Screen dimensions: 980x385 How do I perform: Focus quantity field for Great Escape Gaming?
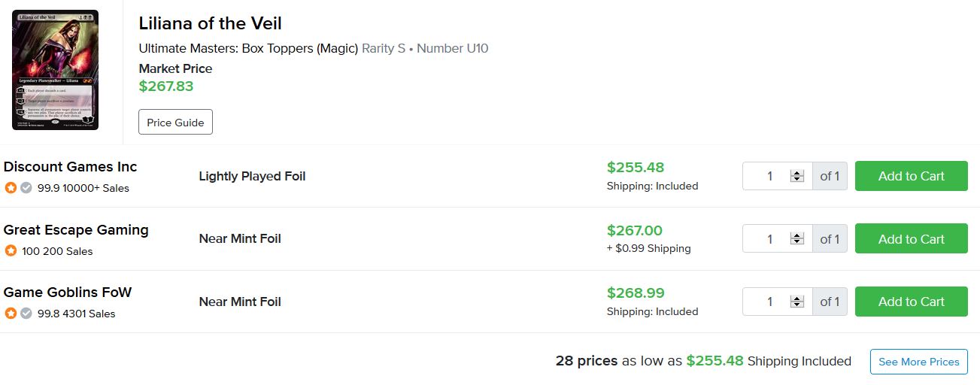769,239
